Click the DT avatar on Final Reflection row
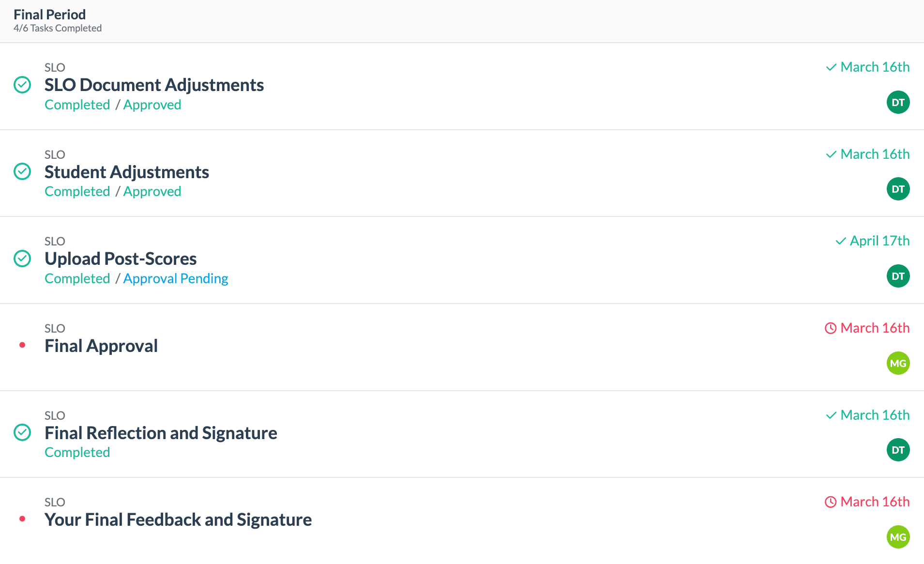The height and width of the screenshot is (564, 924). (898, 450)
